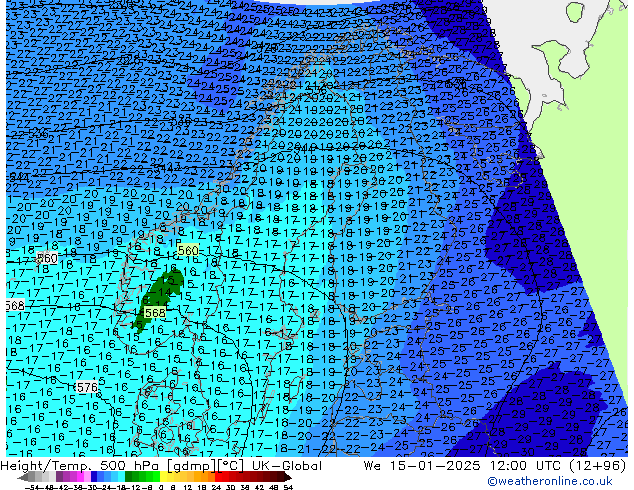Viewport: 634px width, 490px height.
Task: Pick the dark green legend swatch above -12
Action: tap(129, 477)
